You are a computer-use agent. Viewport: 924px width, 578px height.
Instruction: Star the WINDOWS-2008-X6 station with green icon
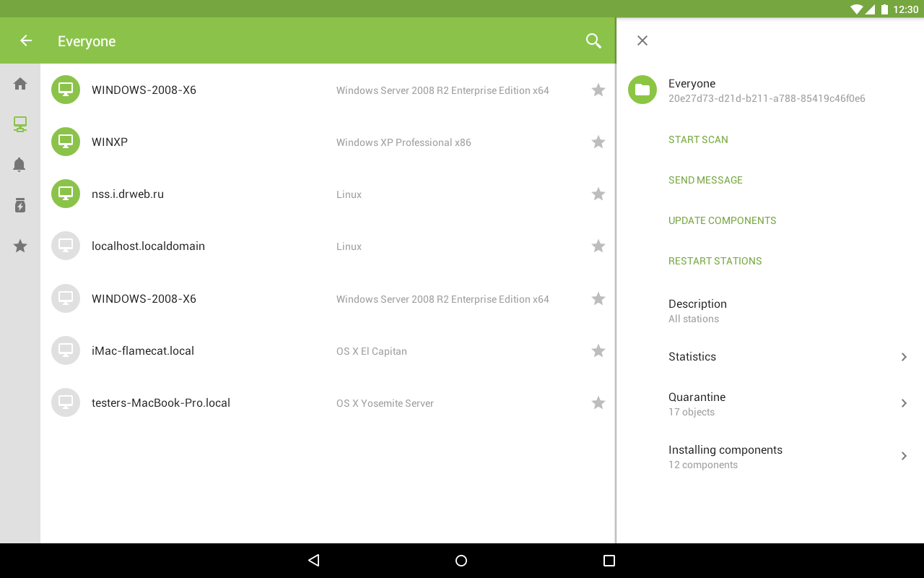(x=598, y=90)
